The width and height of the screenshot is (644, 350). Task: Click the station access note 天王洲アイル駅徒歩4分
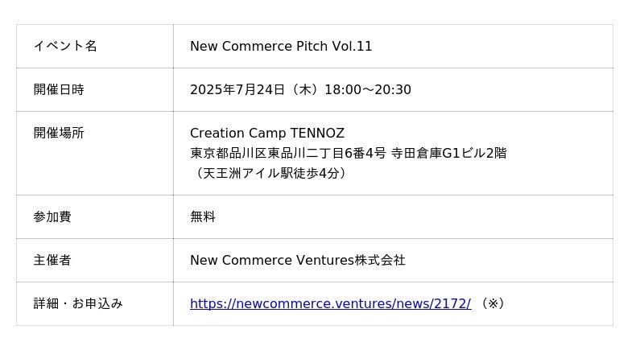pyautogui.click(x=270, y=173)
